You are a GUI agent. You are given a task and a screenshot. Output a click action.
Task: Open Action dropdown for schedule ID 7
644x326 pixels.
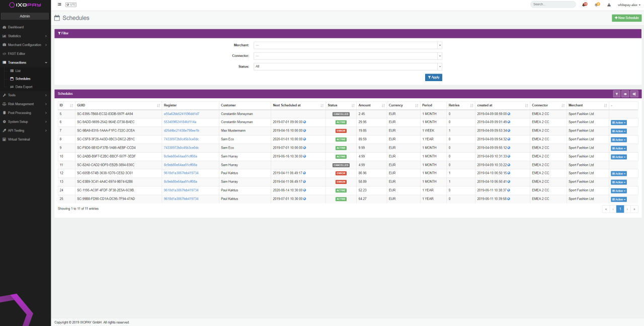tap(619, 131)
